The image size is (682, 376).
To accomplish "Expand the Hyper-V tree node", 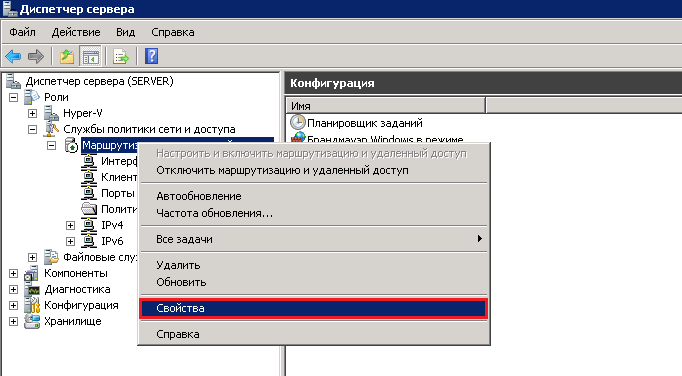I will point(32,113).
